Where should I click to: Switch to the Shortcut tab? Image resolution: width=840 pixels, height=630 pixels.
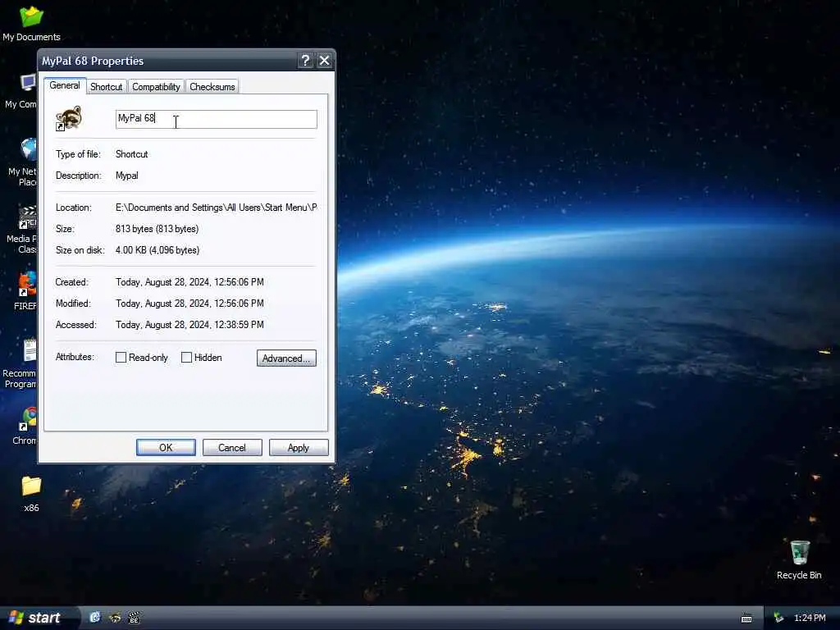coord(106,87)
